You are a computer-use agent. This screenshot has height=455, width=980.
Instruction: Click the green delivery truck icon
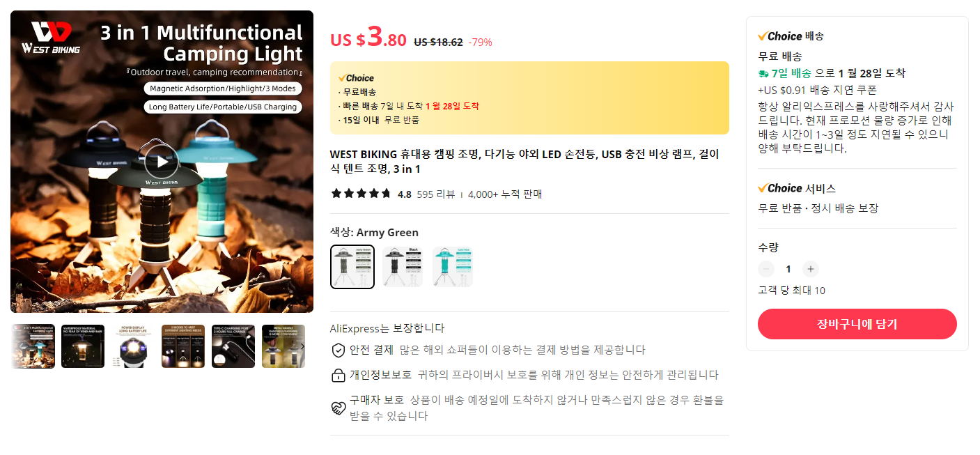(x=763, y=73)
